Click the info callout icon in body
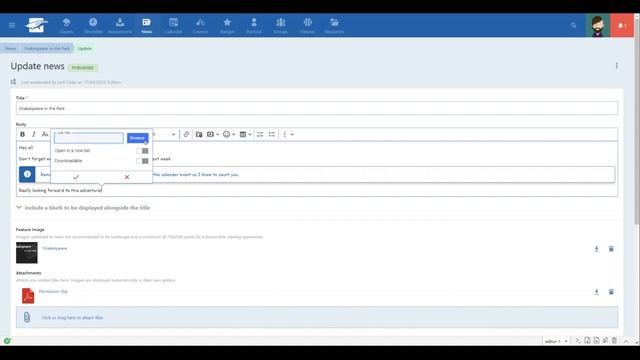Image resolution: width=640 pixels, height=360 pixels. click(x=27, y=174)
